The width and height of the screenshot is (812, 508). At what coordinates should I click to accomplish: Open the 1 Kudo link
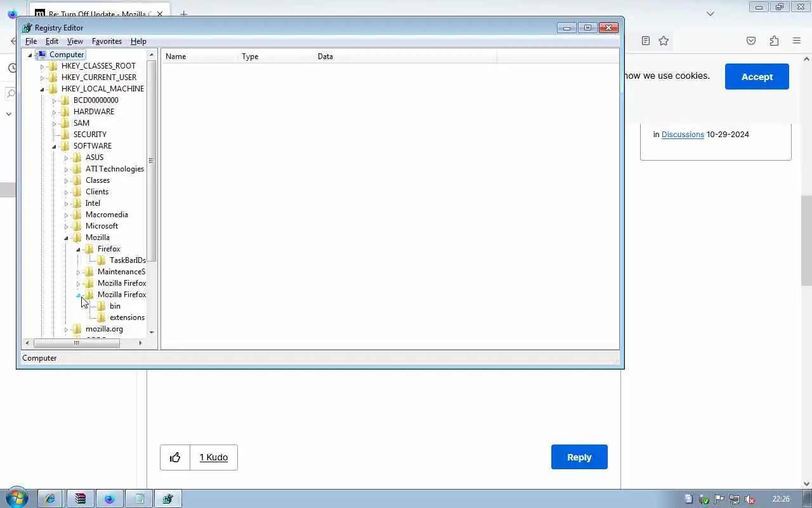[214, 457]
